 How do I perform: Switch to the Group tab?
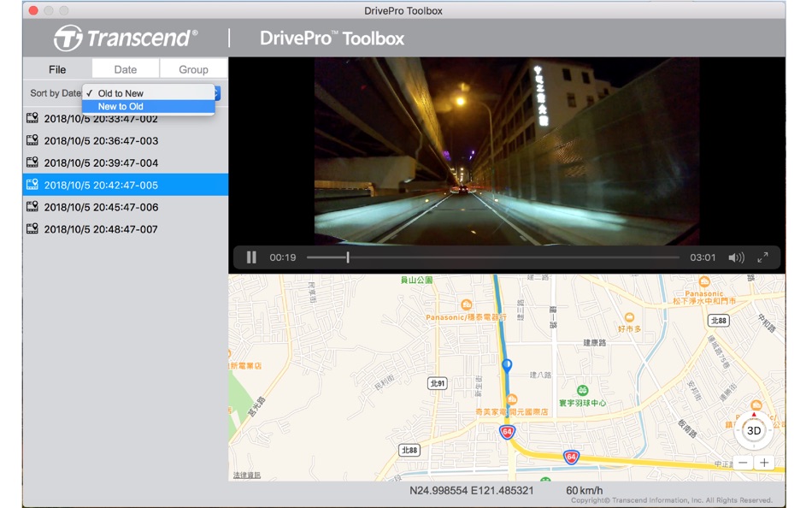coord(194,69)
